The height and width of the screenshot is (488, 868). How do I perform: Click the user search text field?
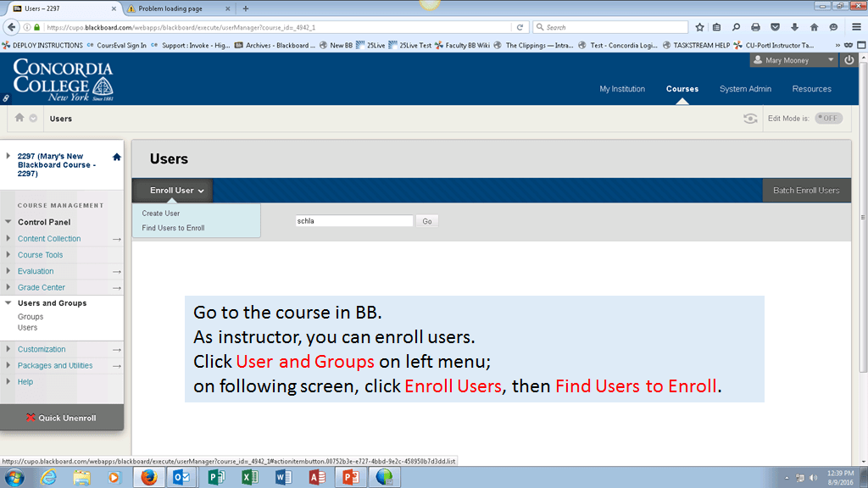pyautogui.click(x=353, y=221)
